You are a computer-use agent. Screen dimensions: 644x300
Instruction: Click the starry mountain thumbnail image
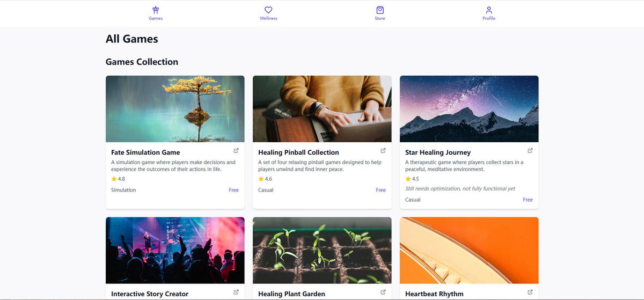(x=469, y=109)
